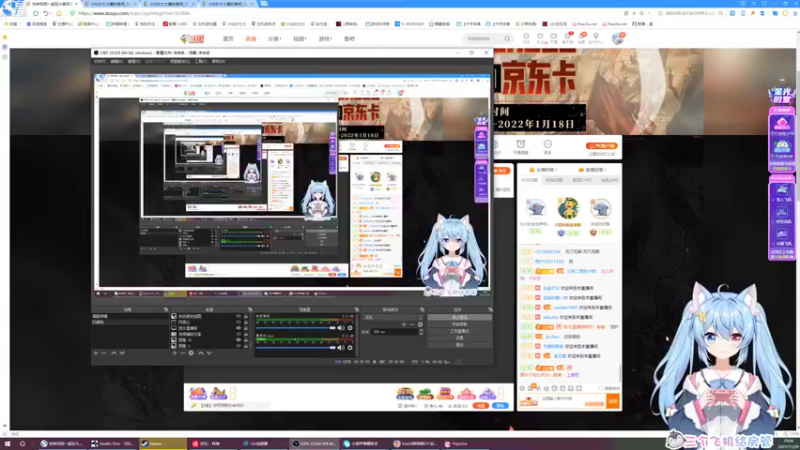800x450 pixels.
Task: Toggle visibility of fifth OBS source
Action: (x=238, y=340)
